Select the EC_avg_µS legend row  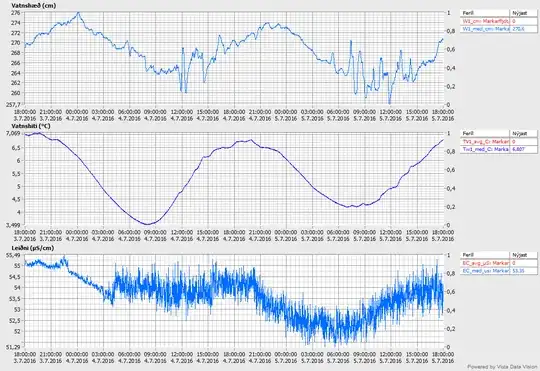[x=498, y=263]
